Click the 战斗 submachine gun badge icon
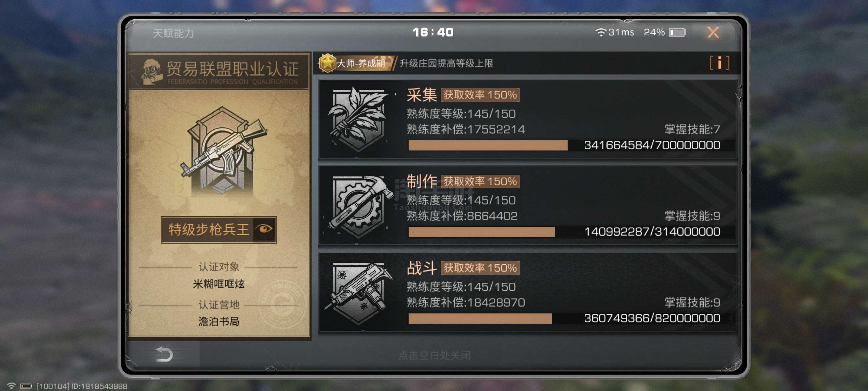 (358, 293)
